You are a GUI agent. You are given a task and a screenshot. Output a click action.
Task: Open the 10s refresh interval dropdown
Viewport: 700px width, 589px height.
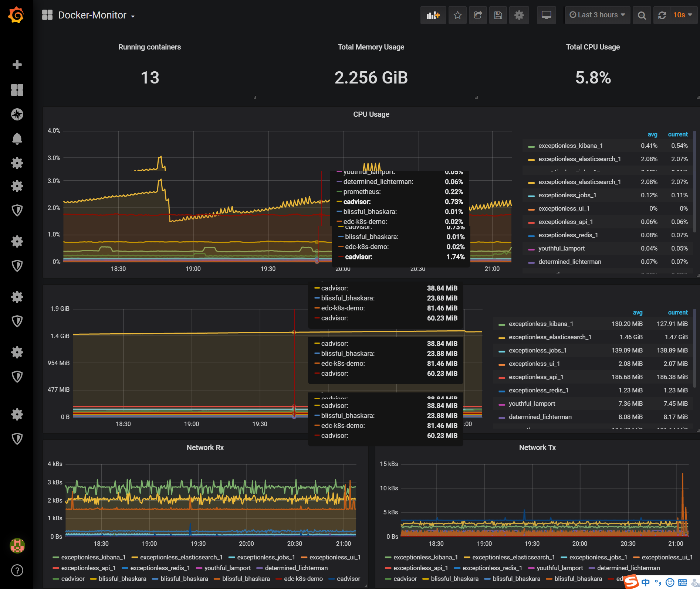tap(683, 15)
